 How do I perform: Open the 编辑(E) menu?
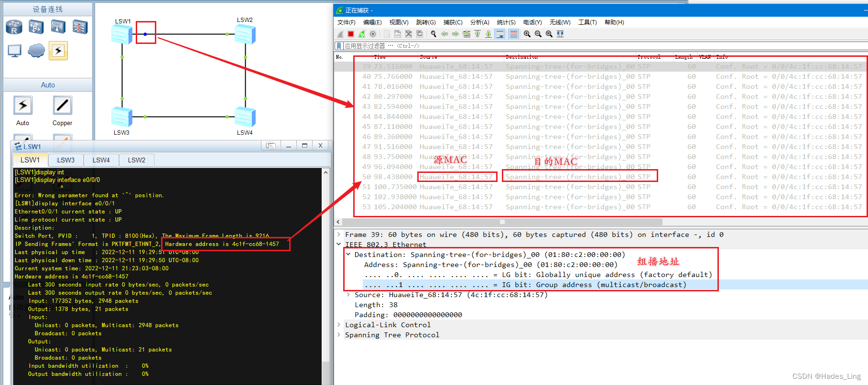point(372,22)
